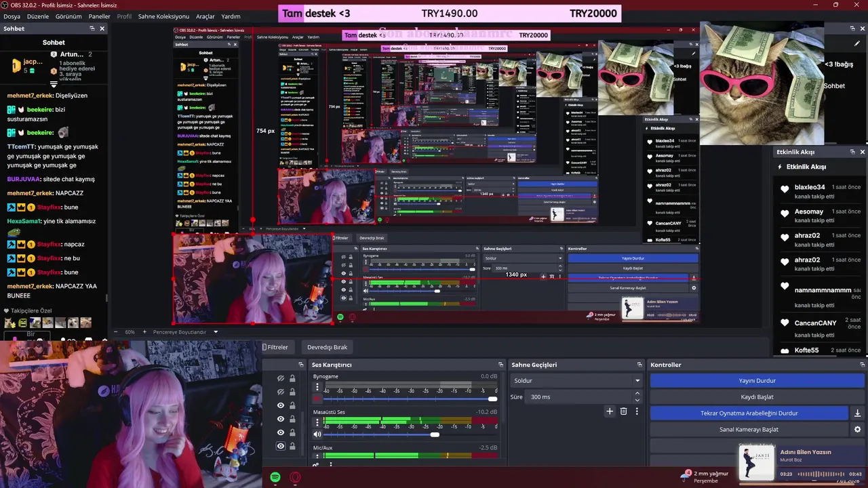Select blaxleo34 follow activity entry
Screen dimensions: 868x488
(819, 191)
